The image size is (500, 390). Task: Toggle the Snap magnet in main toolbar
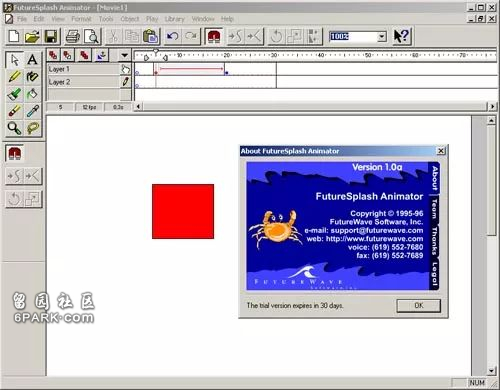coord(214,36)
